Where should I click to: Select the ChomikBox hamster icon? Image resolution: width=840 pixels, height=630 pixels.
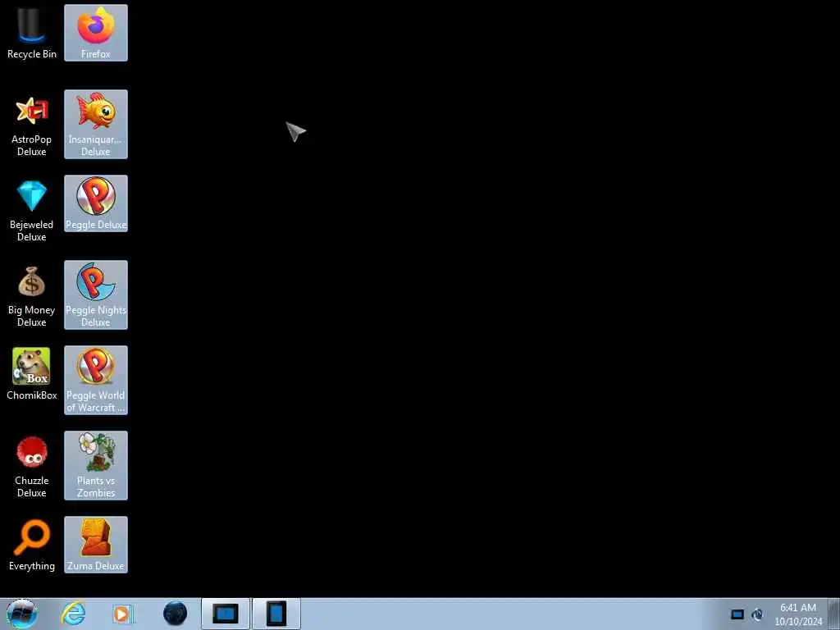coord(32,374)
